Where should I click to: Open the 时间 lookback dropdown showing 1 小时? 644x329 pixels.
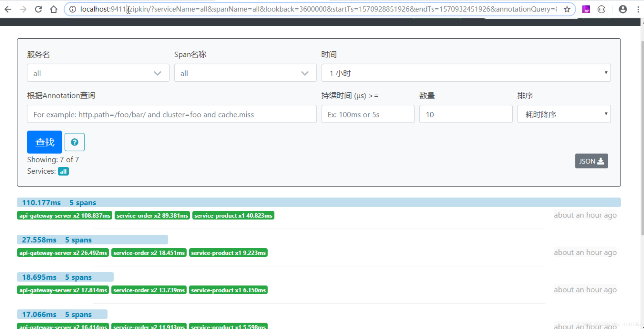point(466,73)
